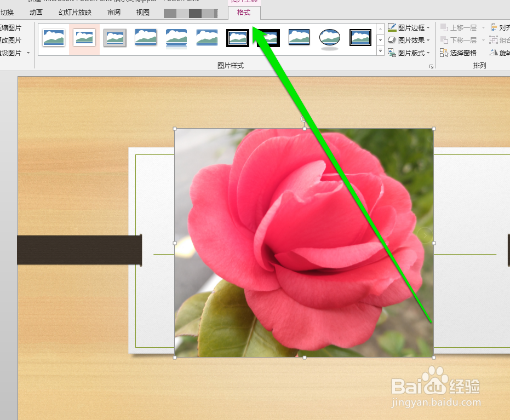Move up the picture styles gallery row
The width and height of the screenshot is (510, 420).
380,29
